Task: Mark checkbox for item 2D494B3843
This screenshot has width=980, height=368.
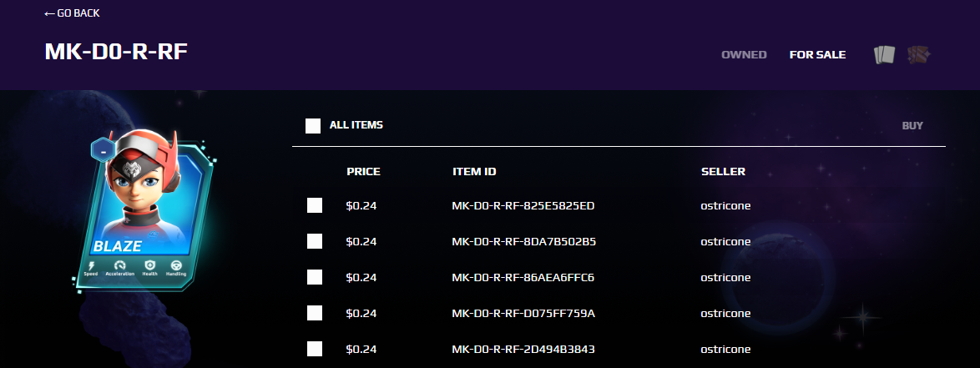Action: point(315,349)
